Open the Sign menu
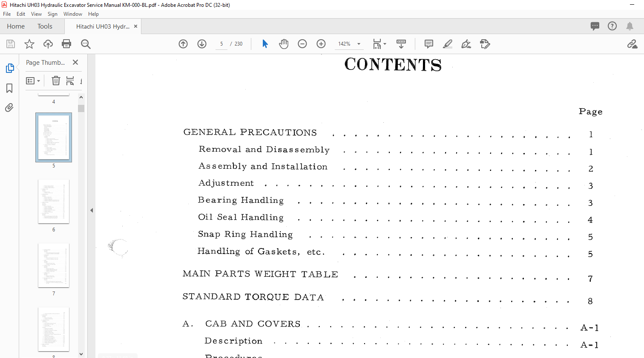The image size is (644, 358). click(52, 14)
